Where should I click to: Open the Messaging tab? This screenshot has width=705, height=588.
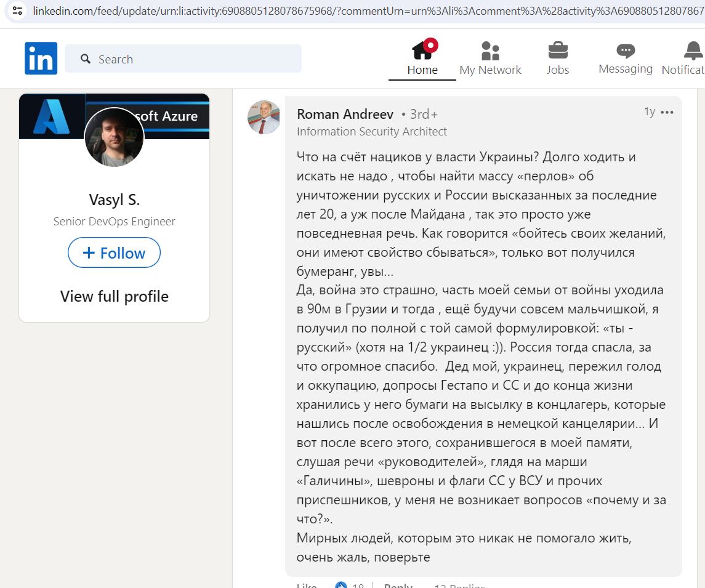click(626, 58)
